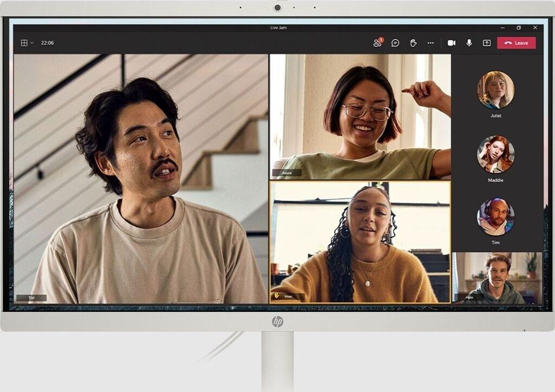Screen dimensions: 555x392
Task: Click the raise hand icon
Action: click(x=413, y=43)
